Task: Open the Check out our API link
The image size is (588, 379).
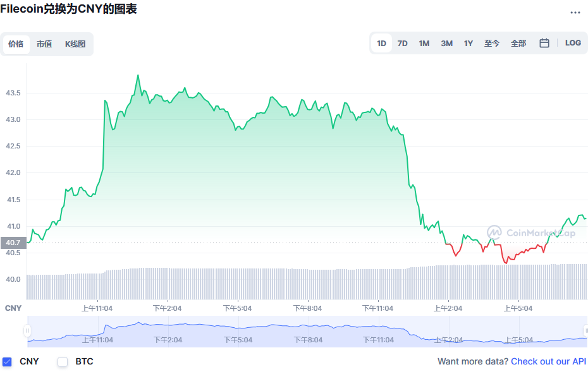Action: (x=548, y=361)
